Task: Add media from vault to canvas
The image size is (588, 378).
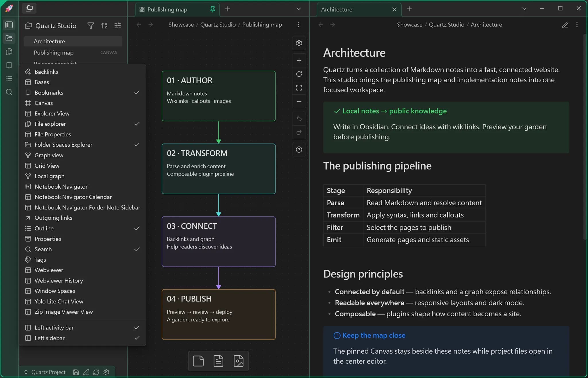Action: click(x=238, y=361)
